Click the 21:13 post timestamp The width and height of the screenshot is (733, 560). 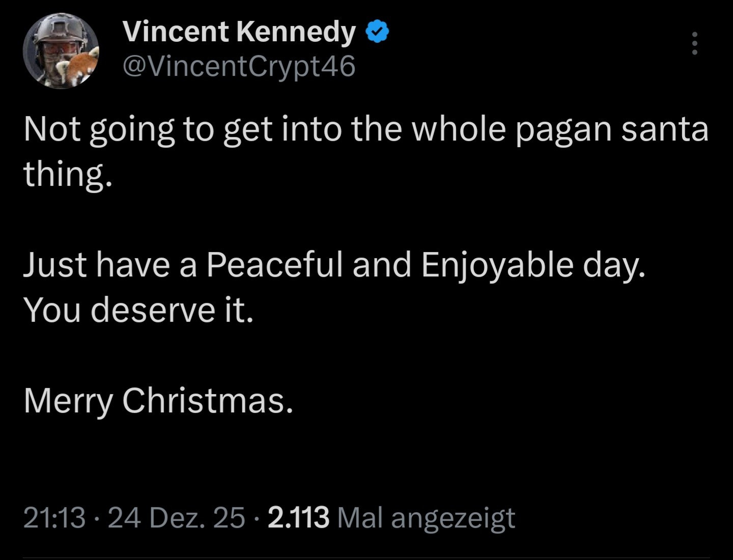click(54, 518)
